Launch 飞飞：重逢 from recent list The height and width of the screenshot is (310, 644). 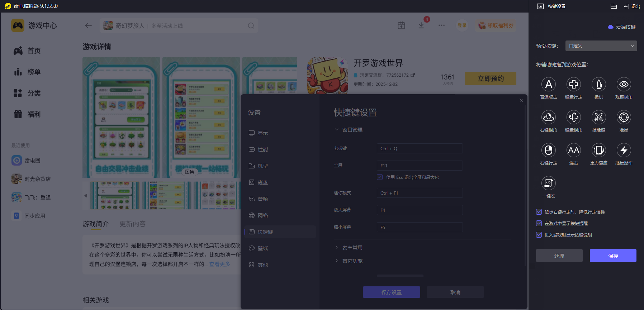pyautogui.click(x=31, y=197)
